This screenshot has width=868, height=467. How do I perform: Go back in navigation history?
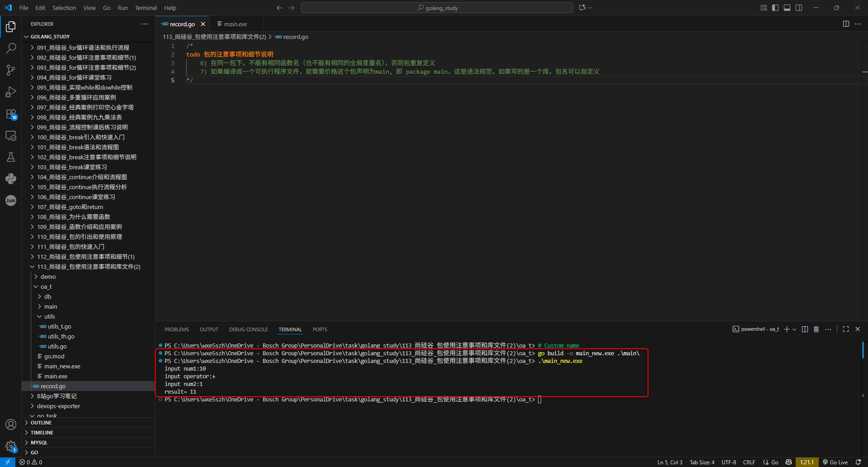click(x=279, y=8)
